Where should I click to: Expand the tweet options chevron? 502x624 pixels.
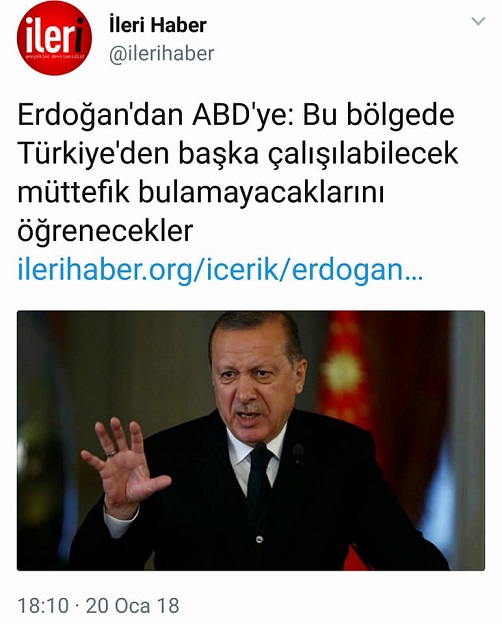478,21
